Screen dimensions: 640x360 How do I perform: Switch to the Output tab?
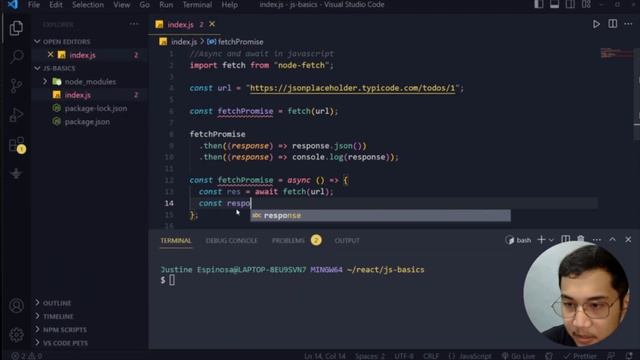[x=347, y=240]
